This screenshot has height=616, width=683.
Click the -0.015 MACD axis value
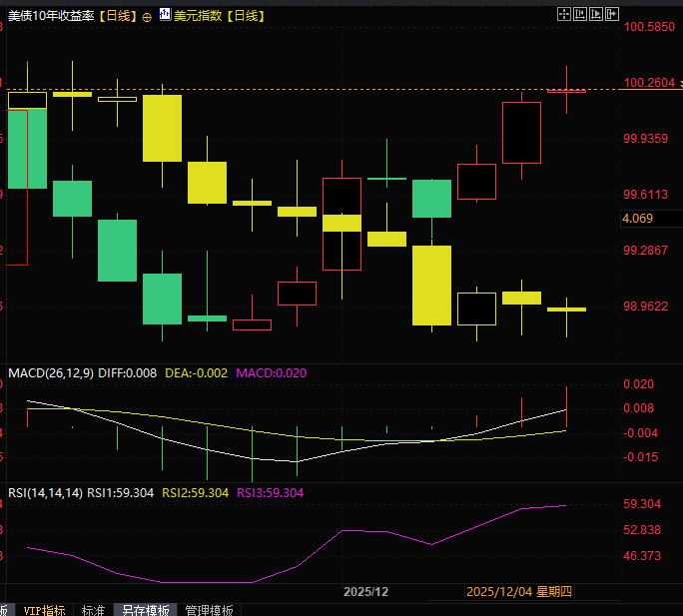tap(640, 457)
